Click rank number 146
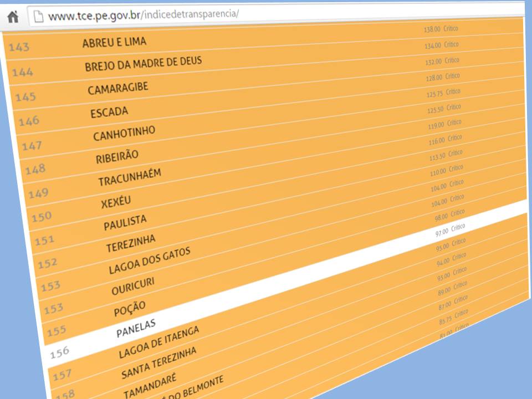Screen dimensions: 532x399 (29, 121)
